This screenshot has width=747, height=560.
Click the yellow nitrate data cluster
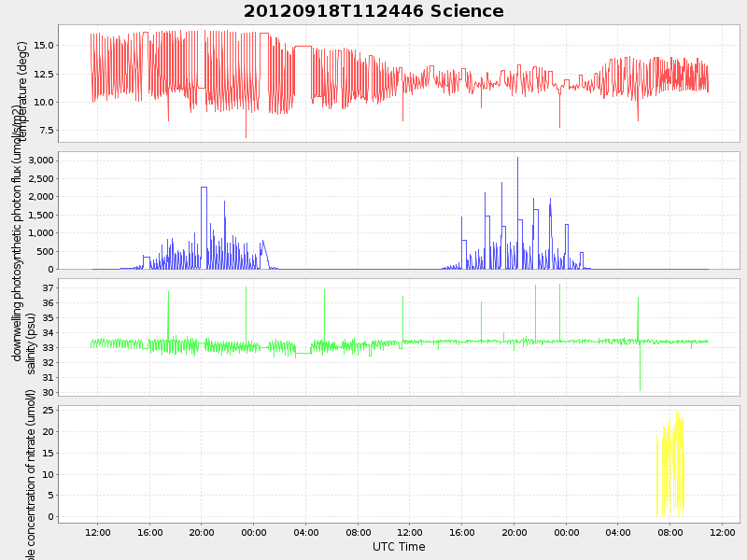(670, 464)
